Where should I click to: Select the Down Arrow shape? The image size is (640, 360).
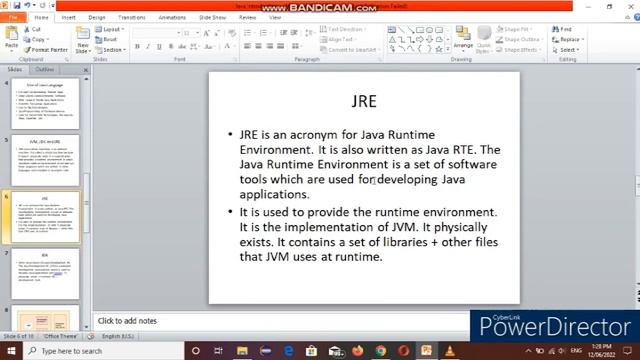click(x=429, y=40)
